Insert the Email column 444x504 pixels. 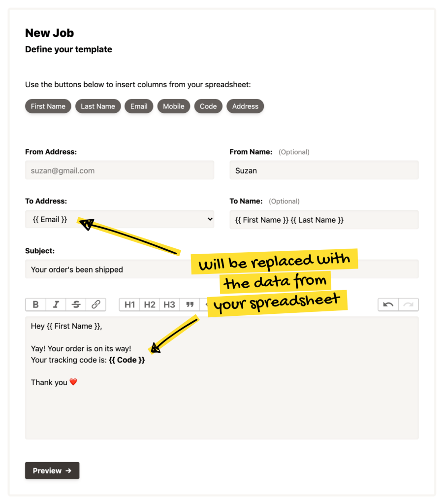click(x=139, y=106)
